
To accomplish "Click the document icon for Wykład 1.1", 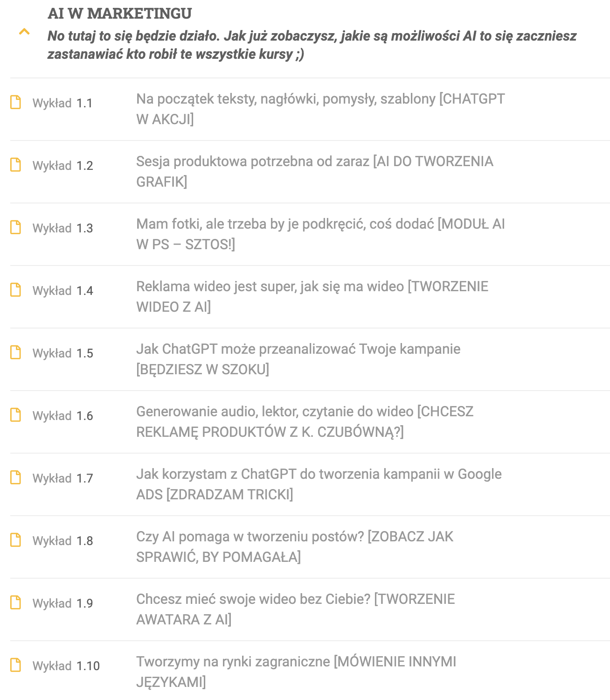I will [16, 102].
